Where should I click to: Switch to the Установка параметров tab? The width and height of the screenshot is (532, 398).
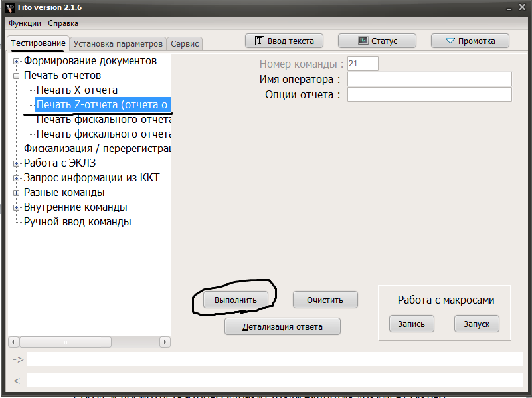[x=118, y=44]
